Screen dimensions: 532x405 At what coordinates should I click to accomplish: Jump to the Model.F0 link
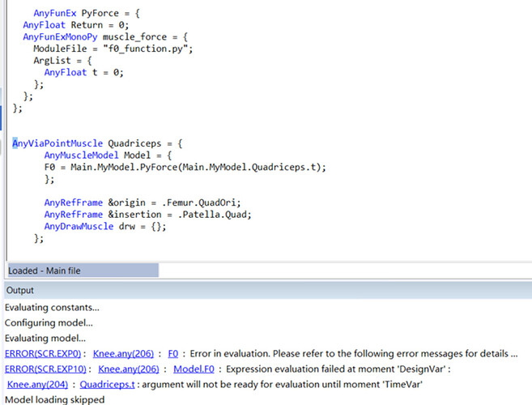[188, 369]
